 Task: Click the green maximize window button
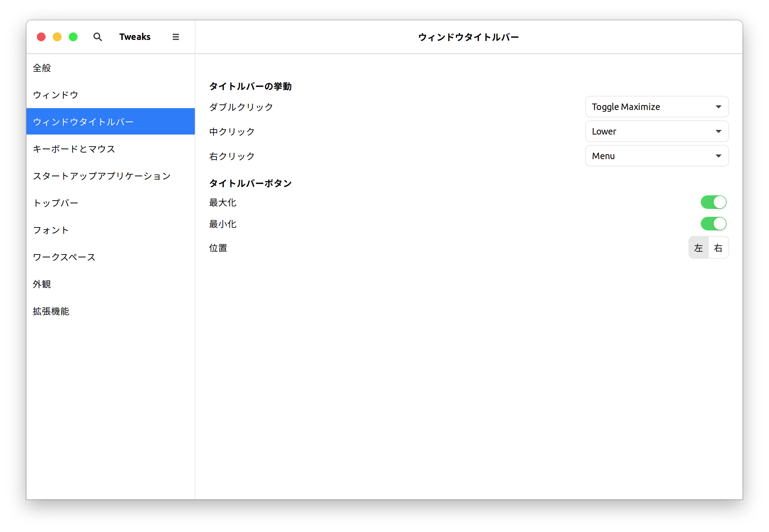pos(73,37)
